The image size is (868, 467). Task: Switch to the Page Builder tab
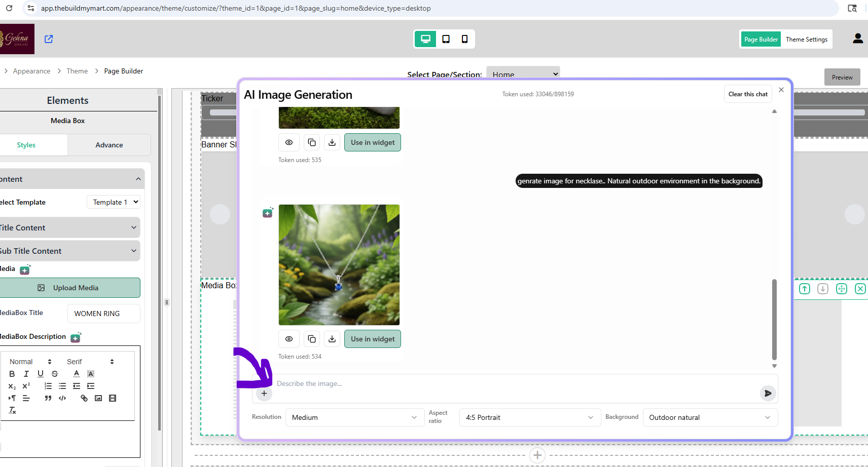[761, 39]
